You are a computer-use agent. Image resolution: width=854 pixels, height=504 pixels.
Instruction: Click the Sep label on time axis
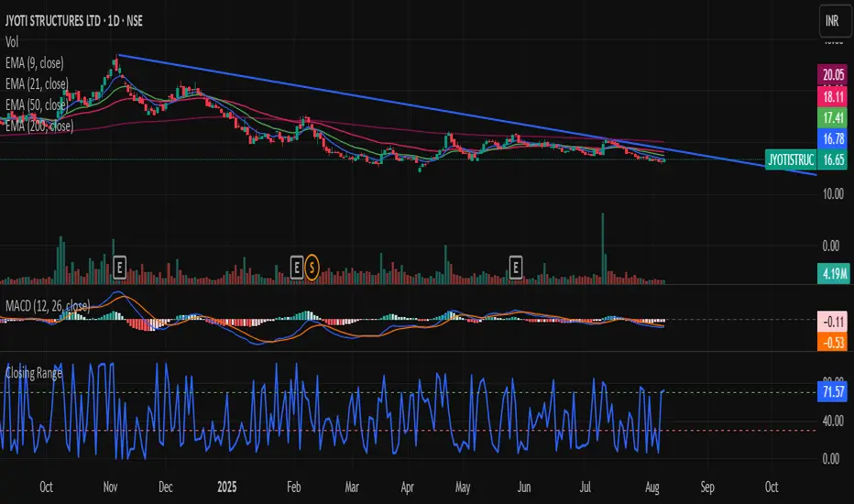pyautogui.click(x=707, y=487)
